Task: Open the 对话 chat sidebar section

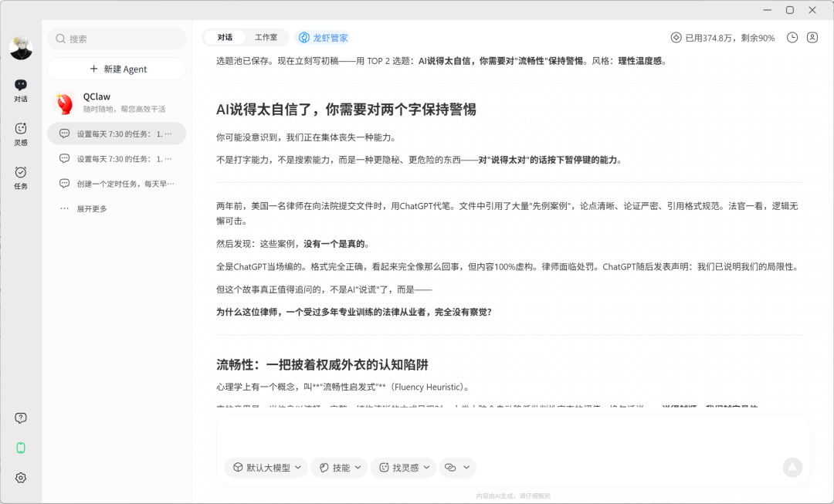Action: click(21, 90)
